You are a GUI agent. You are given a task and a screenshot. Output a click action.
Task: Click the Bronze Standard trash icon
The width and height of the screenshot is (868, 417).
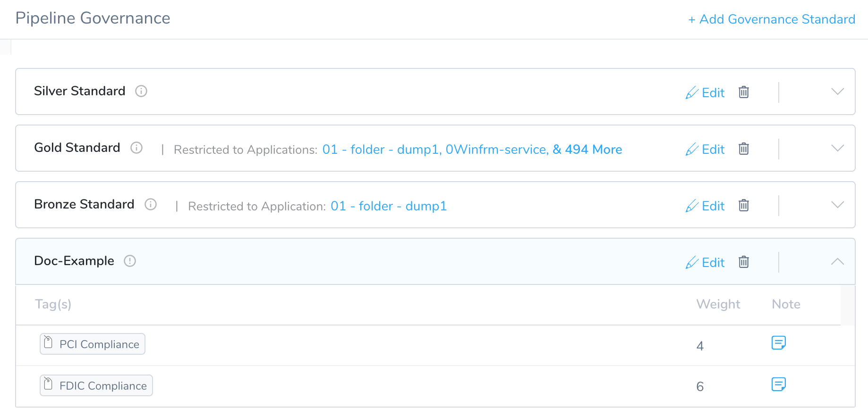click(744, 205)
